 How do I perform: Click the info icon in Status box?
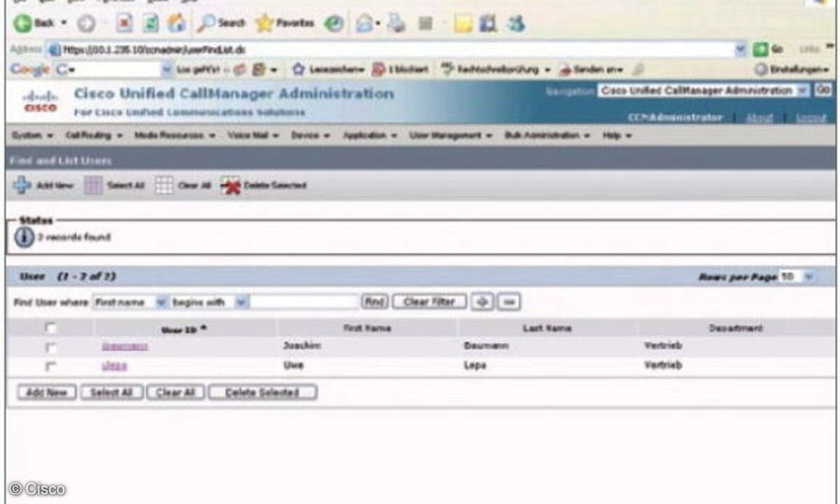tap(24, 237)
